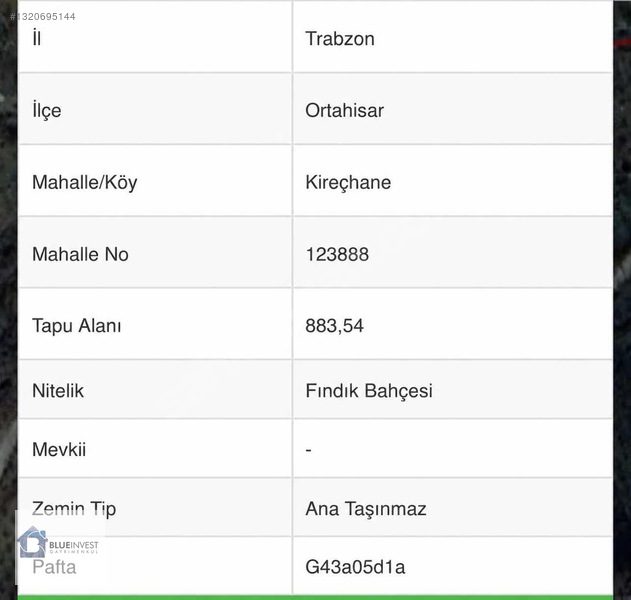Screen dimensions: 631x600
Task: Click the BLUEINVEST watermark text
Action: 74,546
